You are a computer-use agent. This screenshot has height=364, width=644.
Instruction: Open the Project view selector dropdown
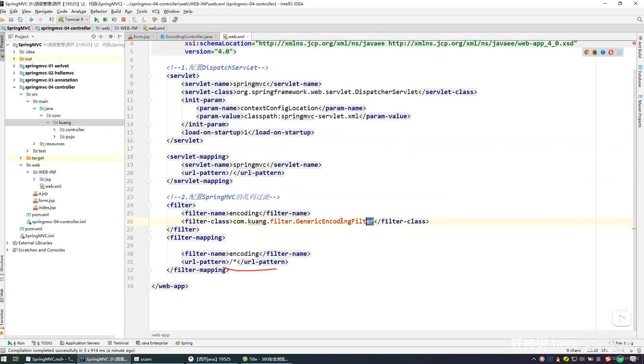pos(22,36)
